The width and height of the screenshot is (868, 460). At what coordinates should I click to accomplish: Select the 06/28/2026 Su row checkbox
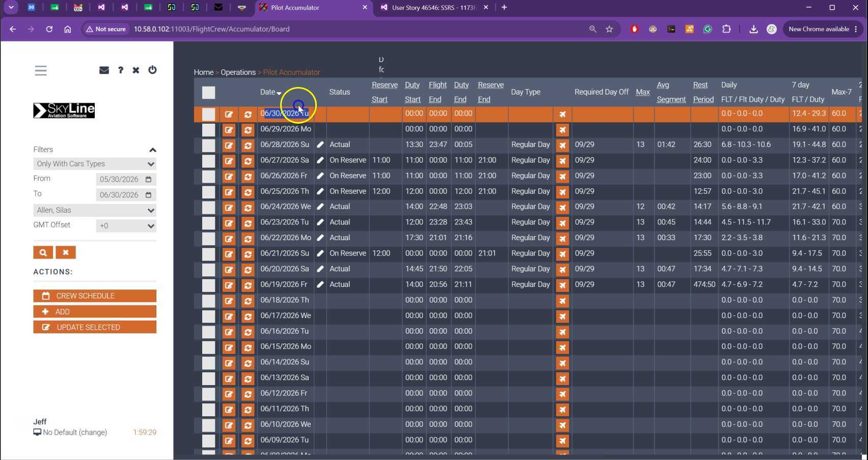(208, 146)
